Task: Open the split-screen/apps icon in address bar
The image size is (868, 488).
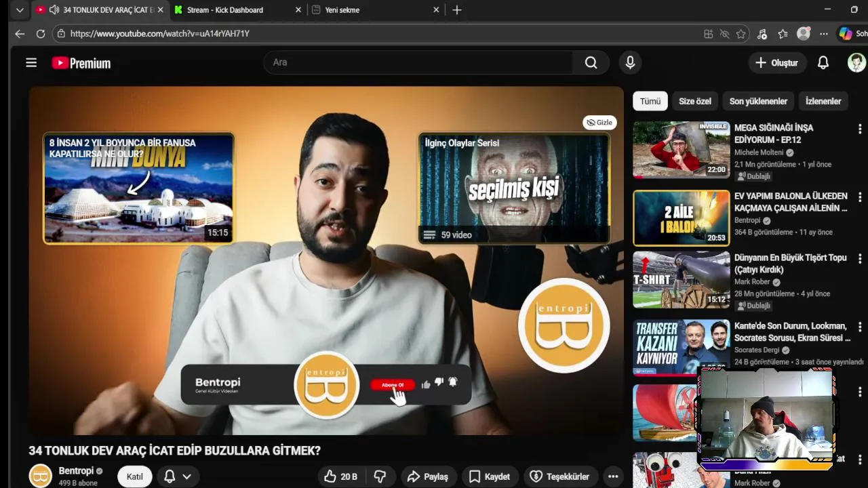Action: click(708, 34)
